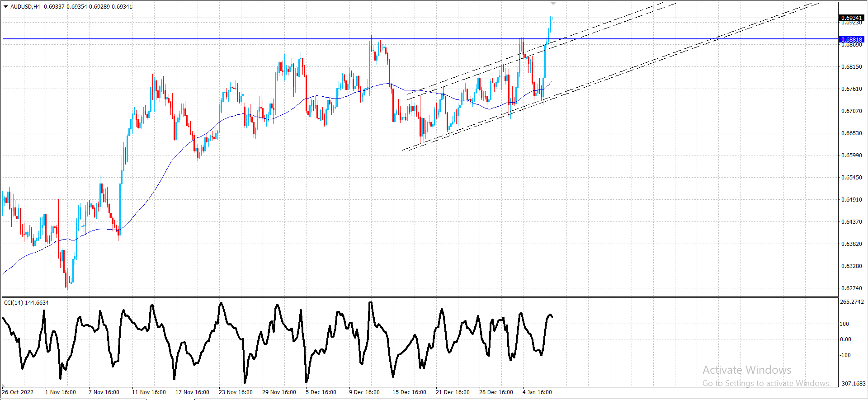This screenshot has width=868, height=400.
Task: Click the 0.62740 price scale value
Action: pos(851,288)
